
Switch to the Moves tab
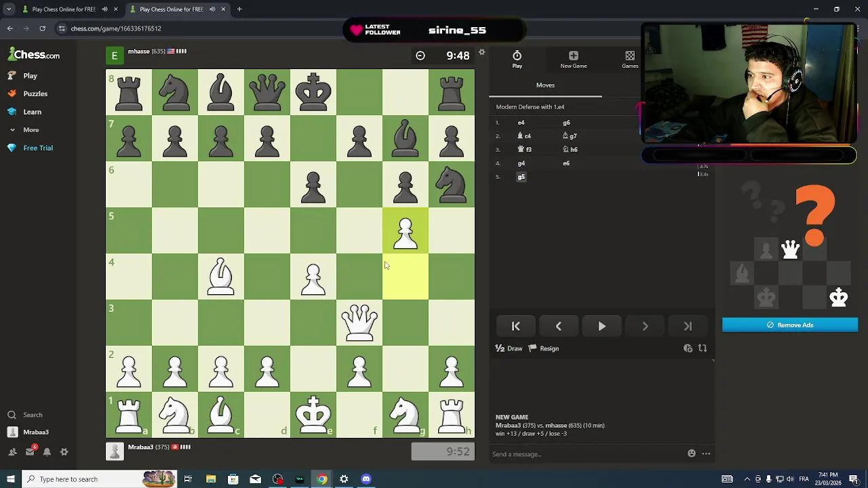[545, 85]
